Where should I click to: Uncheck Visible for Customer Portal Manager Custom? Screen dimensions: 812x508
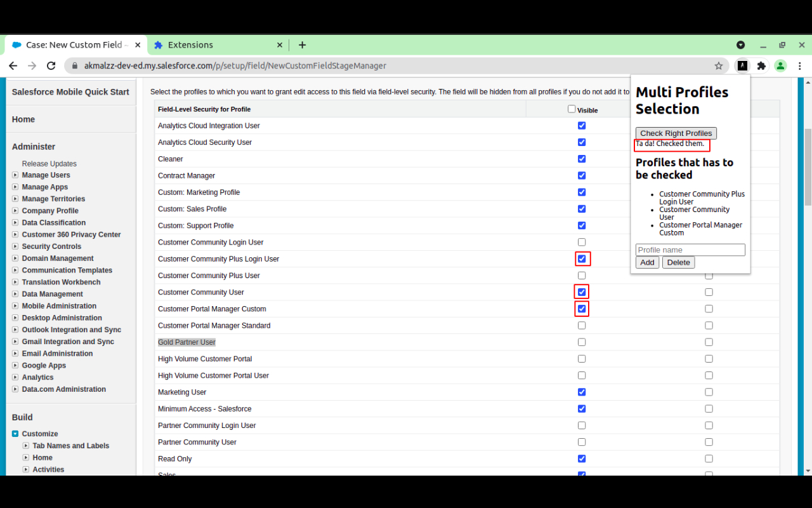pyautogui.click(x=582, y=309)
